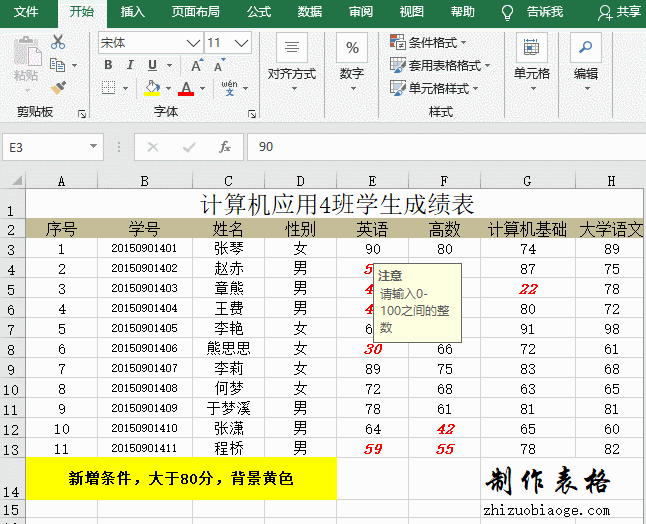Select the red 30 score cell
646x524 pixels.
click(372, 349)
